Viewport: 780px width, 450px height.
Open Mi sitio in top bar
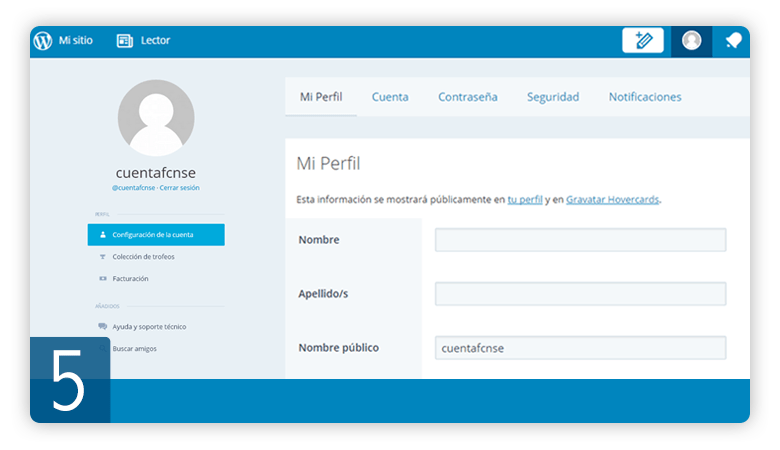(x=76, y=40)
